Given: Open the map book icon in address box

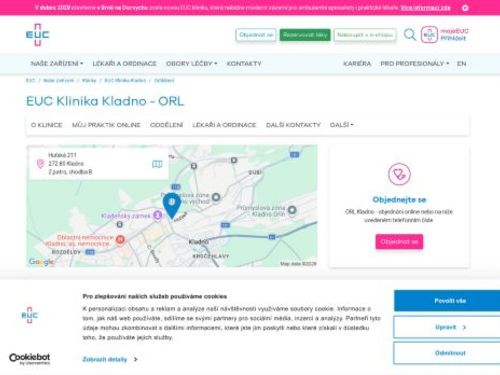Looking at the screenshot, I should [x=157, y=164].
